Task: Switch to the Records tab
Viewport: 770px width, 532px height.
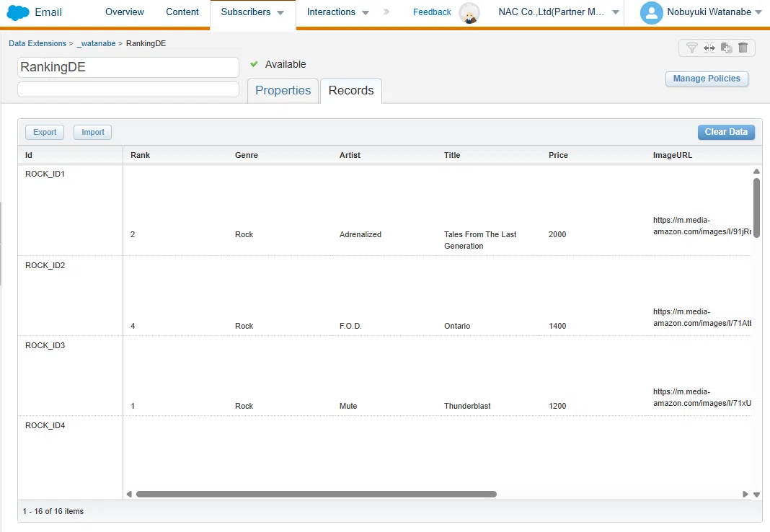Action: pos(351,90)
